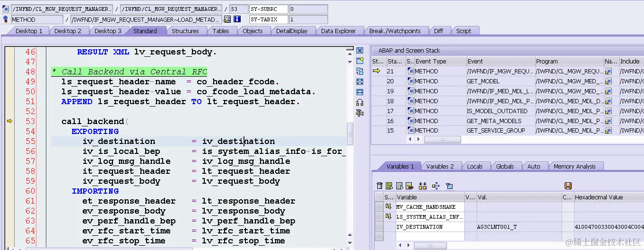The height and width of the screenshot is (250, 644).
Task: Click the Hexadecimal Value column header
Action: click(x=609, y=197)
